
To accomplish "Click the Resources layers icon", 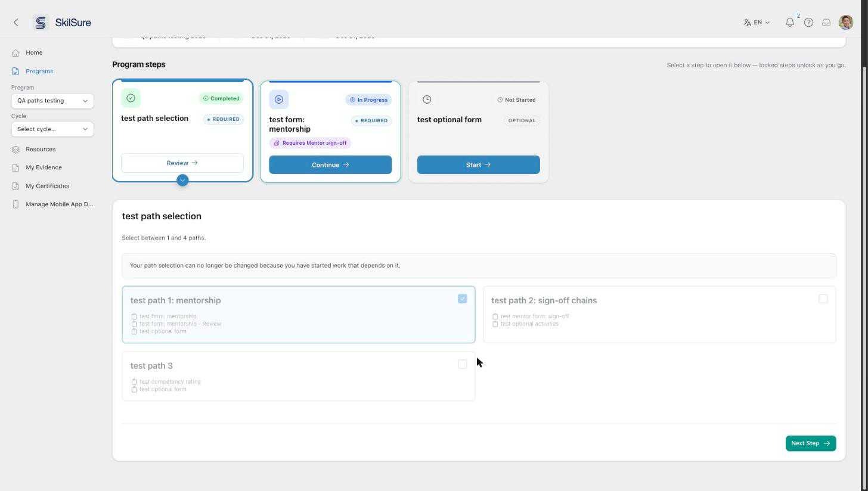I will click(15, 149).
